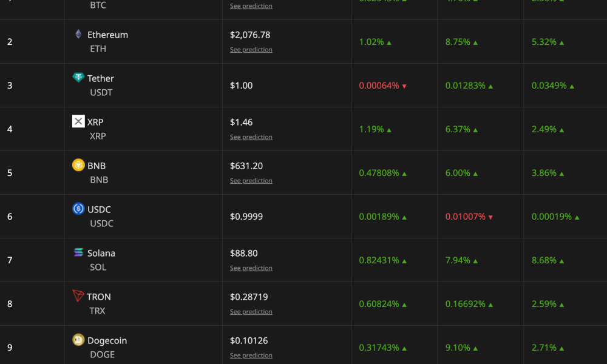The height and width of the screenshot is (364, 607).
Task: Open See prediction for Ethereum
Action: point(251,49)
